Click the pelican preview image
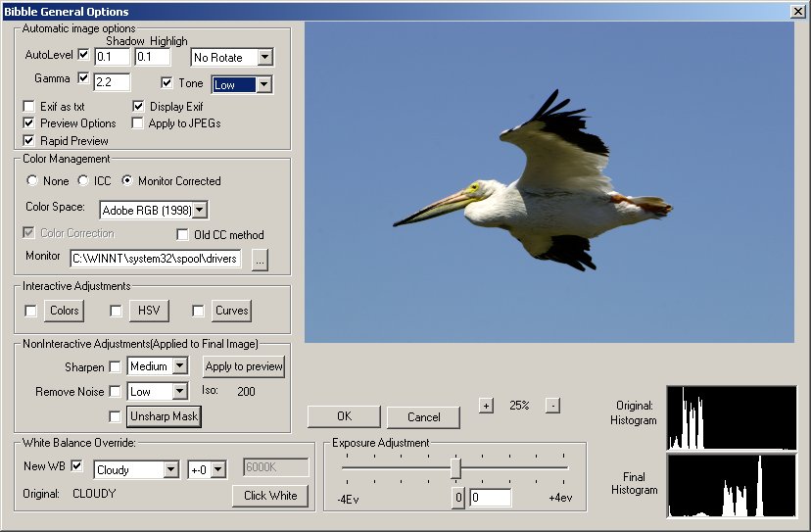Screen dimensions: 811x532 tap(549, 182)
